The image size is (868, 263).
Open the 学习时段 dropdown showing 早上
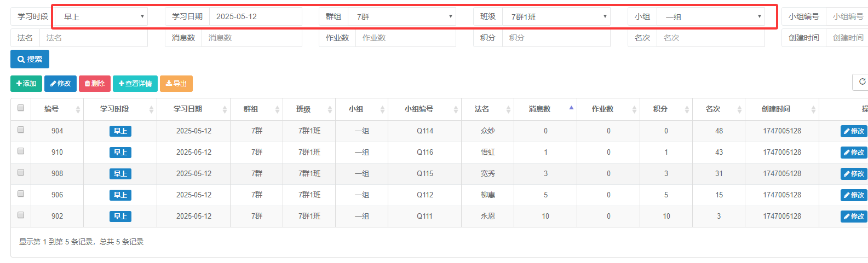102,17
